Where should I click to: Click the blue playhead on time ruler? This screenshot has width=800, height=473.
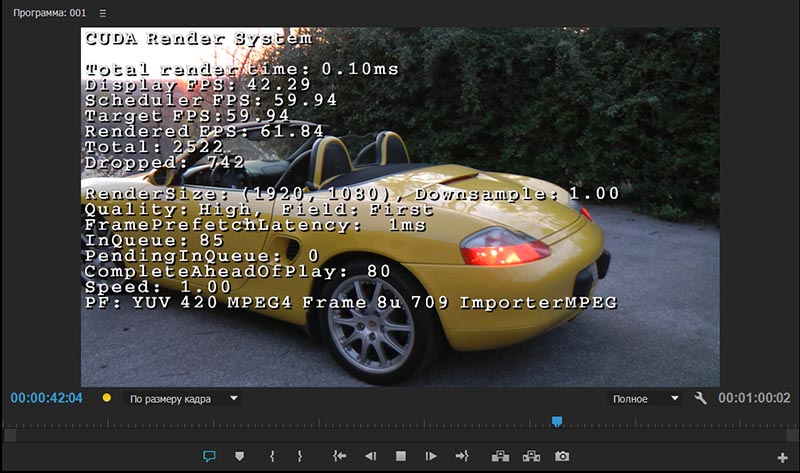coord(557,421)
